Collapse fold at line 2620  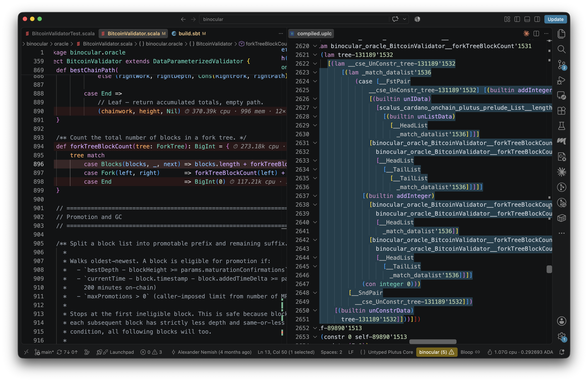315,46
